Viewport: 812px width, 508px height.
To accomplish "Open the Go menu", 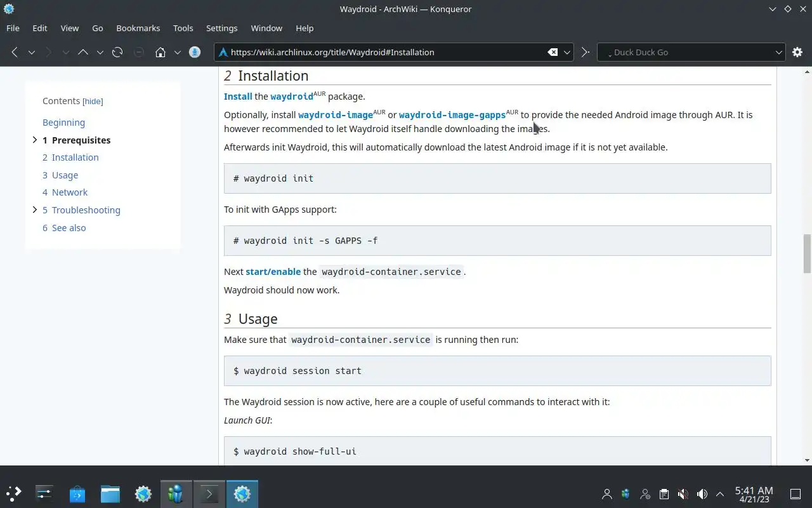I will pos(98,28).
